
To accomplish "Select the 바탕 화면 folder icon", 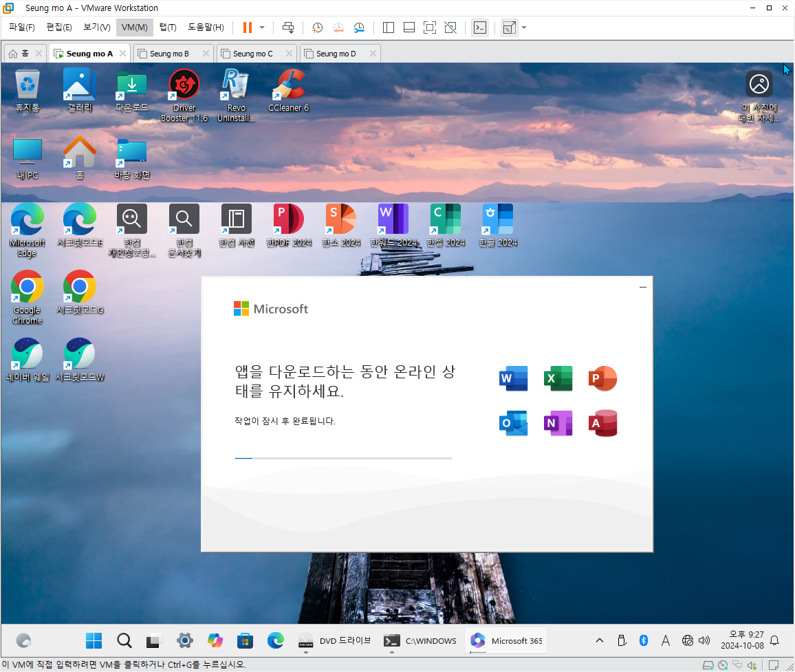I will (x=132, y=158).
